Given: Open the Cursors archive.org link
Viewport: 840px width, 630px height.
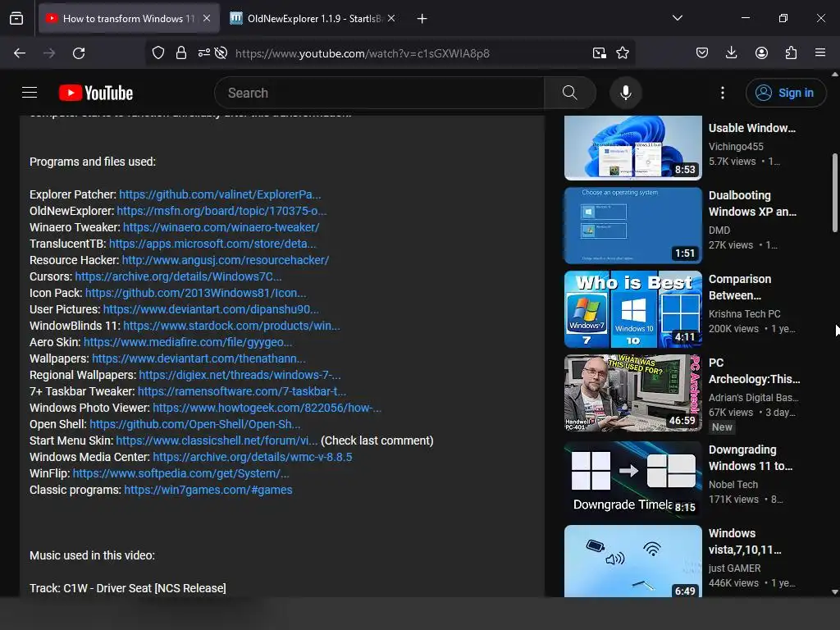Looking at the screenshot, I should coord(178,276).
